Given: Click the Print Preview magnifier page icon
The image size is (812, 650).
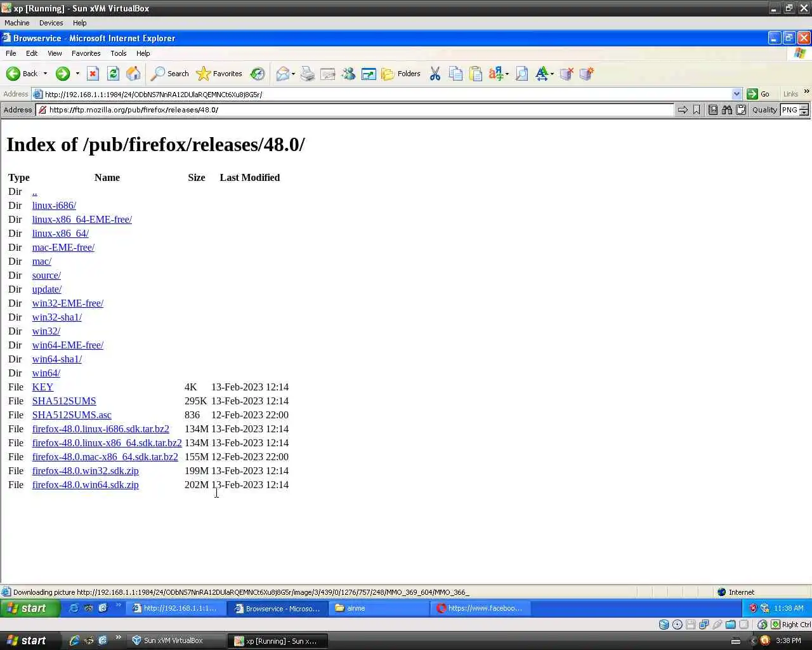Looking at the screenshot, I should coord(521,74).
